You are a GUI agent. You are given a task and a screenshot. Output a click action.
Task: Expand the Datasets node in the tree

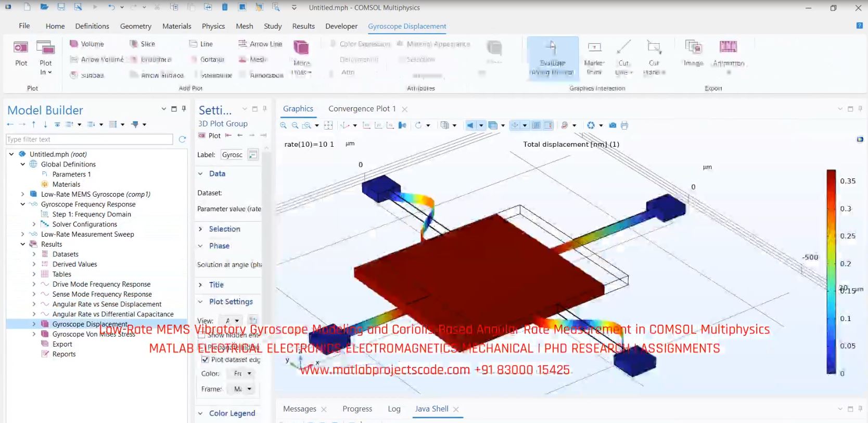tap(34, 254)
